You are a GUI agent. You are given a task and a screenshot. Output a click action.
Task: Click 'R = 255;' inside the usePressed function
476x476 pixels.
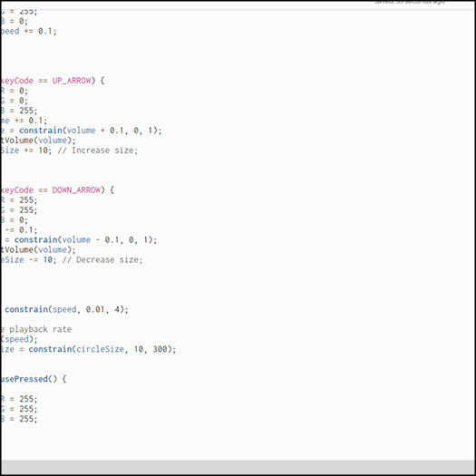tap(19, 399)
